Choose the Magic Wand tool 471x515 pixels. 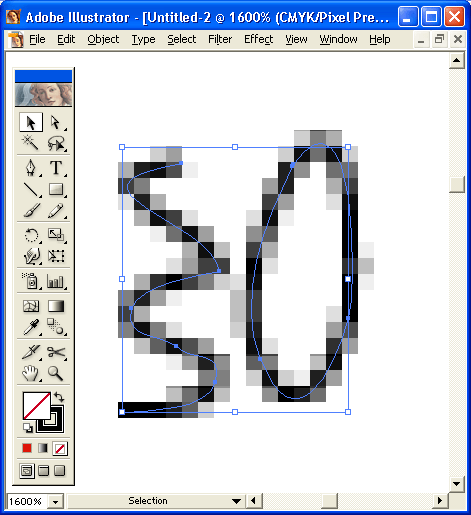(31, 143)
